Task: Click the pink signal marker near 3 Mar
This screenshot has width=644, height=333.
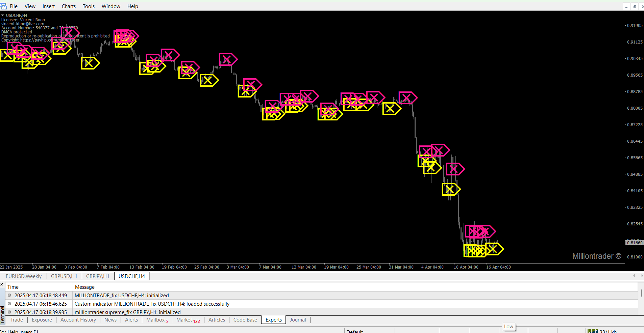Action: click(227, 60)
